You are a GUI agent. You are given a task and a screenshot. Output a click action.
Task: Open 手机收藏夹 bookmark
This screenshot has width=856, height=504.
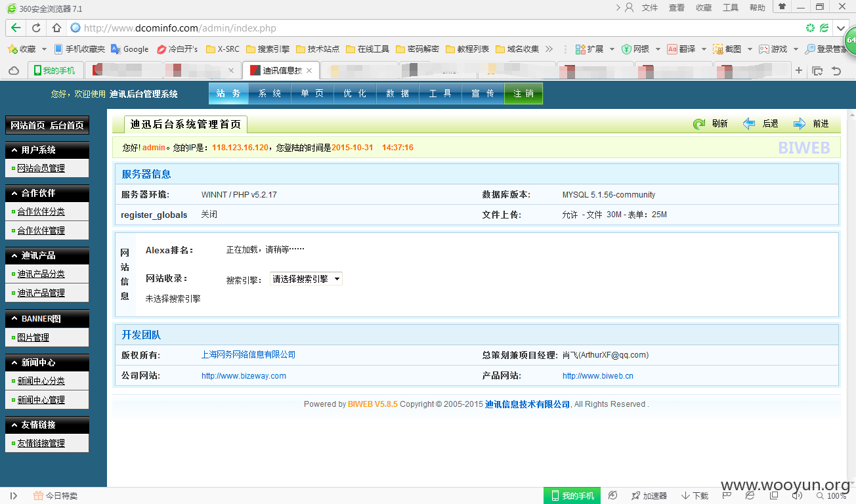point(79,49)
